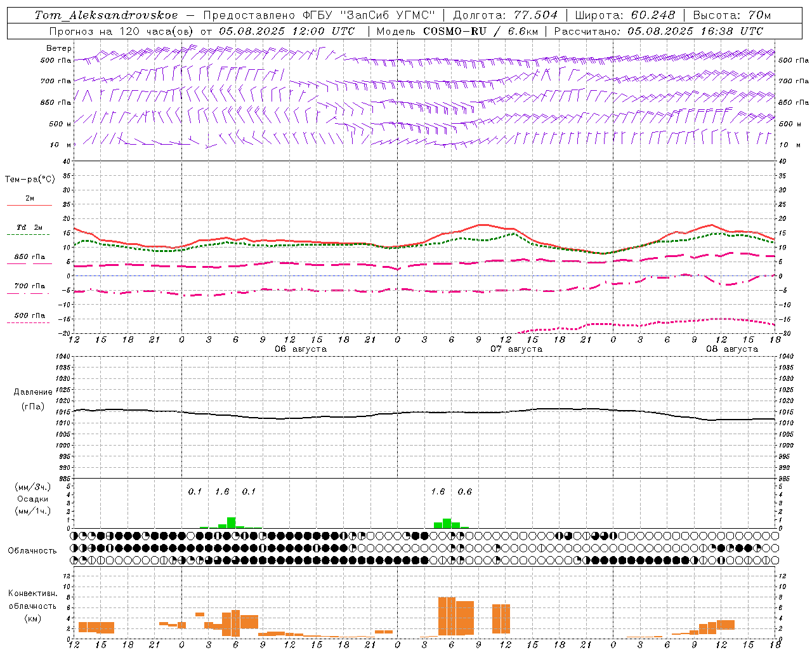Click the 'Ветер' wind panel label
Screen dimensions: 812x650
pos(59,48)
